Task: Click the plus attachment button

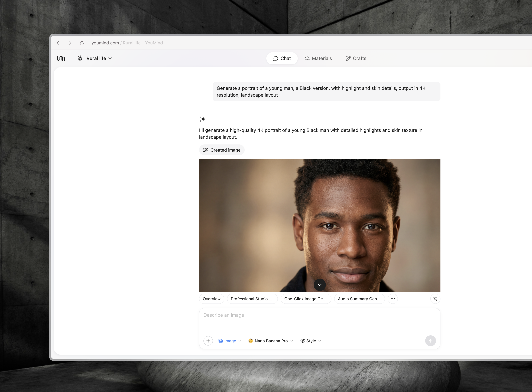Action: (208, 341)
